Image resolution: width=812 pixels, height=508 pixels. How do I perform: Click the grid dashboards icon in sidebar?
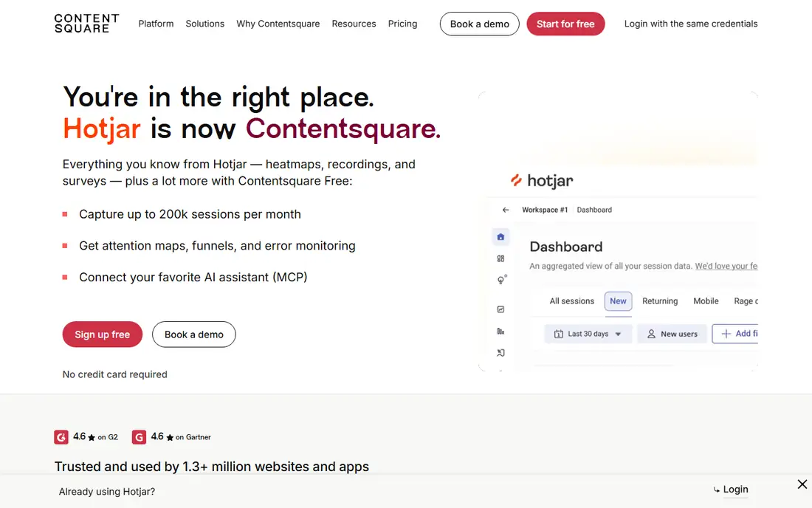(500, 258)
